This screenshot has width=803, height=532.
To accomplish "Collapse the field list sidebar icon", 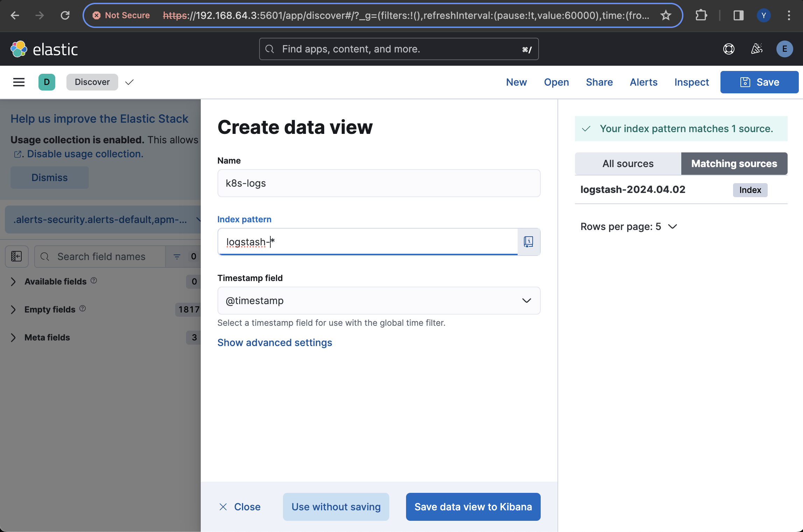I will pos(17,257).
